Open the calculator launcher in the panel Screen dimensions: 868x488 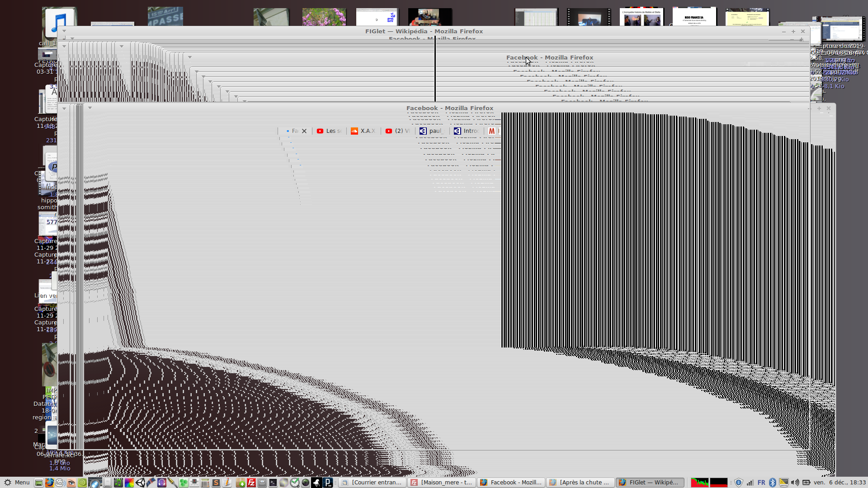pos(205,483)
